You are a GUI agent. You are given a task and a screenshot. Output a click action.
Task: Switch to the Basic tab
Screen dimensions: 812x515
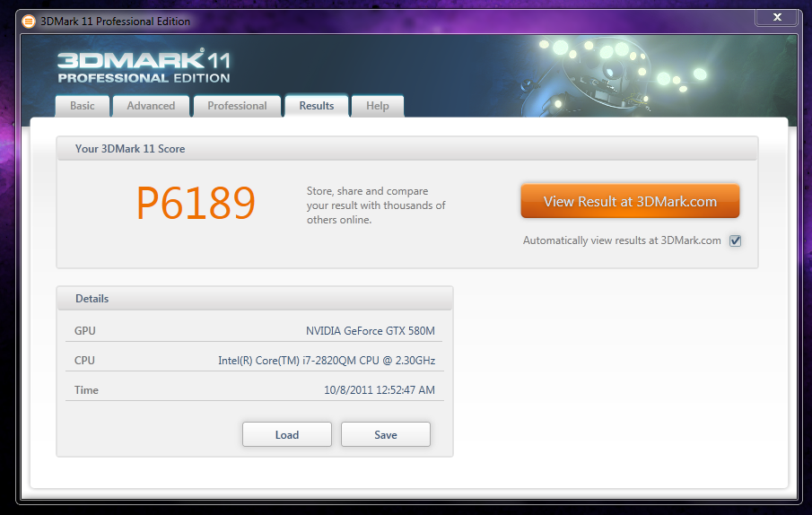83,106
